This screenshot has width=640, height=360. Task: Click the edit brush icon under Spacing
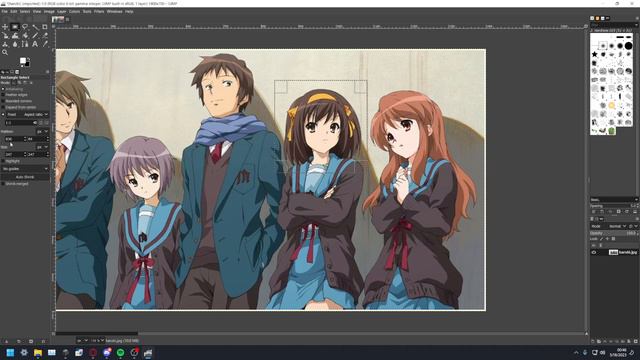coord(593,211)
